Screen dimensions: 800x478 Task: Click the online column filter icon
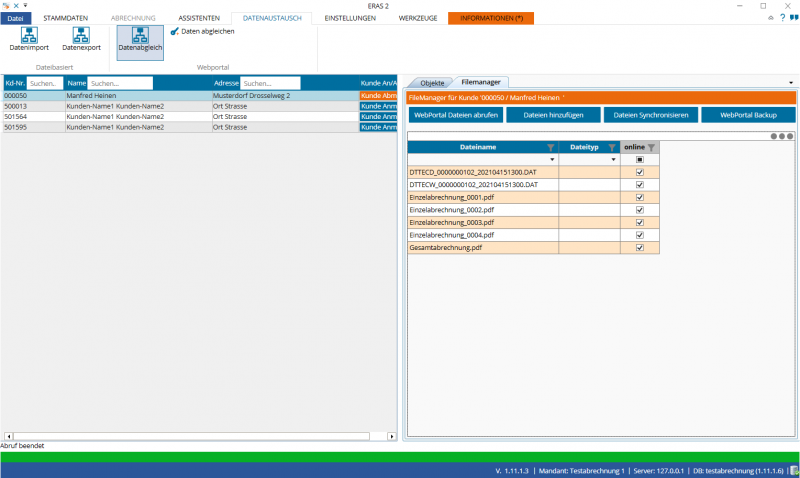tap(652, 147)
